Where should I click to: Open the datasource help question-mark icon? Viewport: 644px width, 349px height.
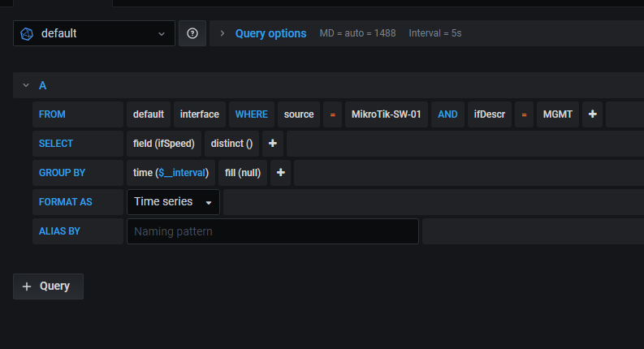[192, 33]
